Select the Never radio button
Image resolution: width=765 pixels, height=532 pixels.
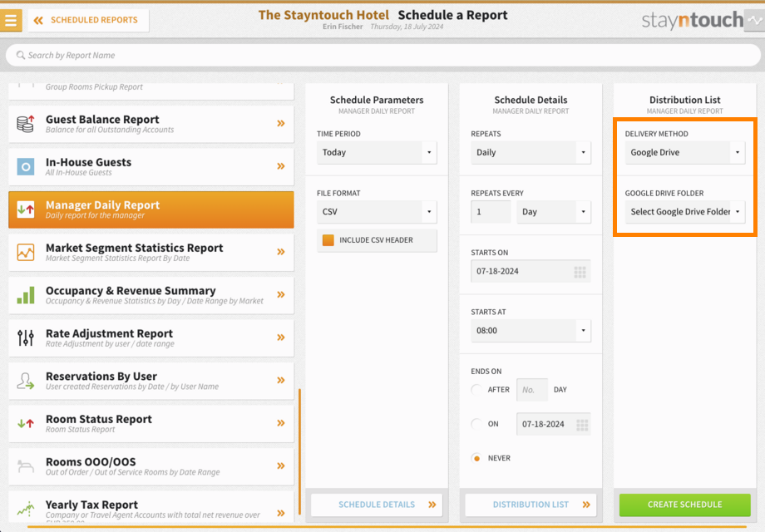476,458
